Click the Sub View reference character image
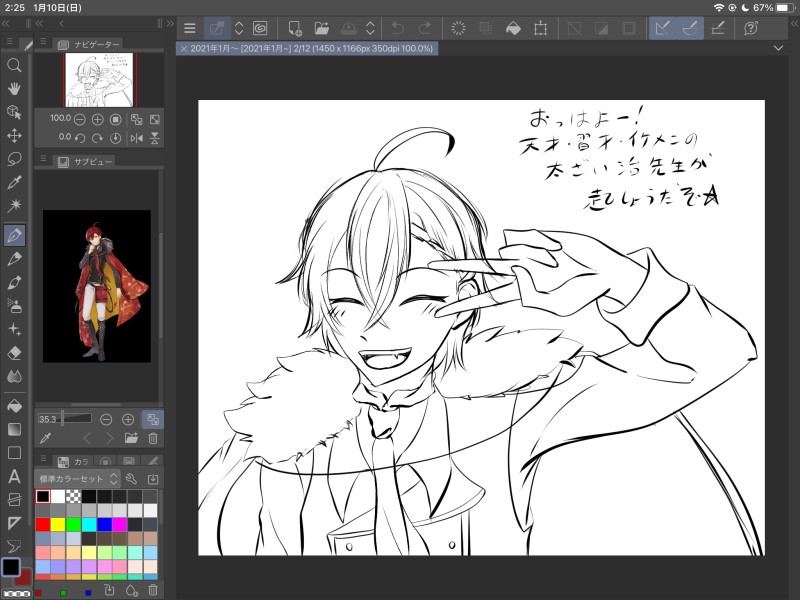The width and height of the screenshot is (800, 600). click(x=97, y=286)
